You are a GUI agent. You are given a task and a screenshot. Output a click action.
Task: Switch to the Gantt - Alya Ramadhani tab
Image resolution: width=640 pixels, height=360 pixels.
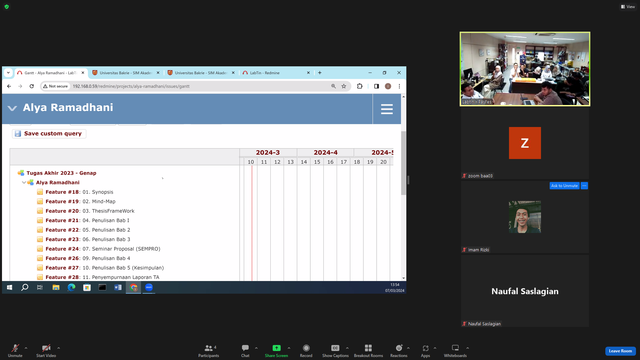(50, 73)
